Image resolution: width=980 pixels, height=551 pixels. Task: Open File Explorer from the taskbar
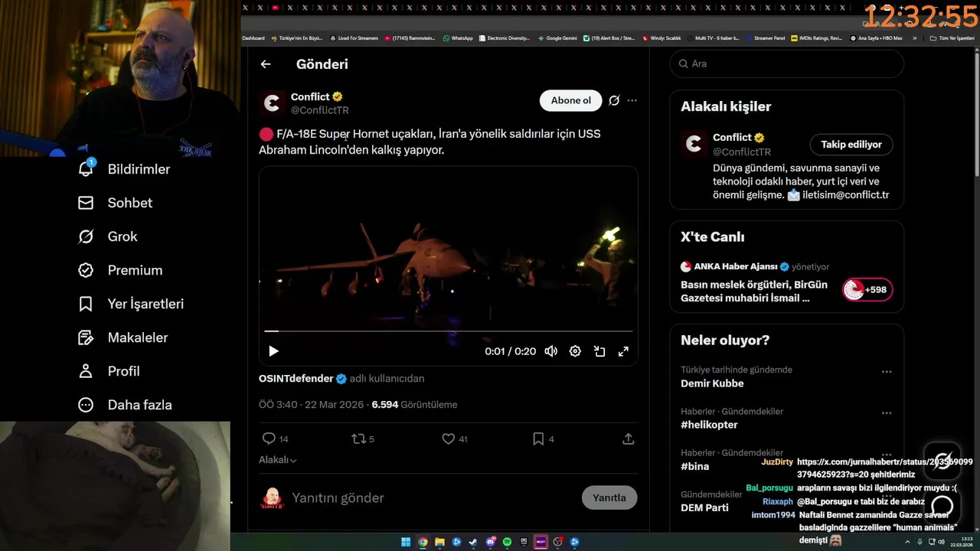[x=439, y=542]
